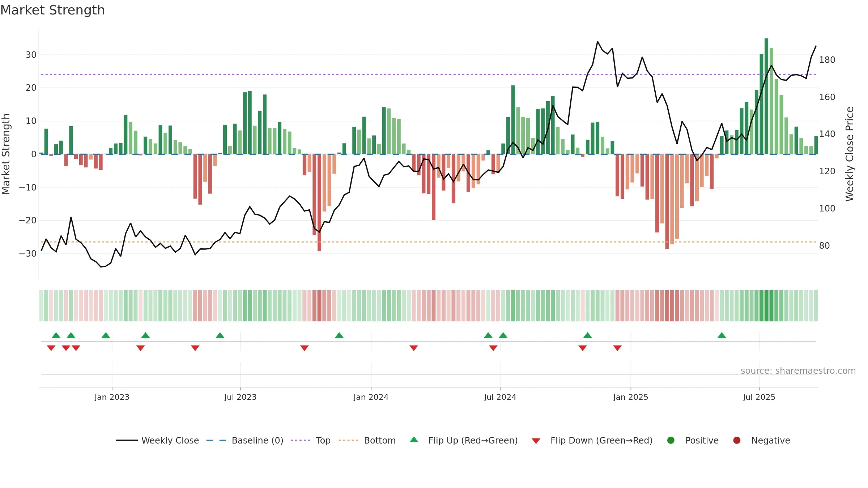Toggle the Top dotted-line legend entry
Screen dimensions: 868x488
point(311,440)
